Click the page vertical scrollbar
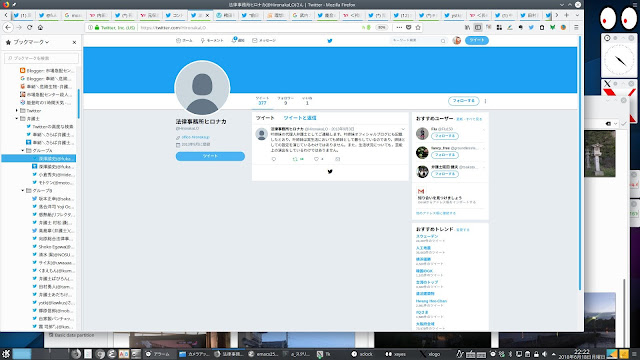640x360 pixels. [580, 163]
